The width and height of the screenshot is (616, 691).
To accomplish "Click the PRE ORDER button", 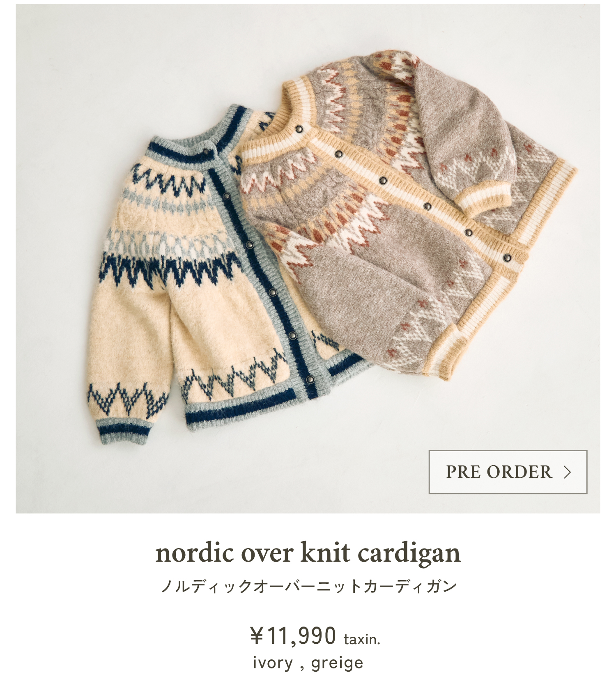I will click(x=508, y=472).
